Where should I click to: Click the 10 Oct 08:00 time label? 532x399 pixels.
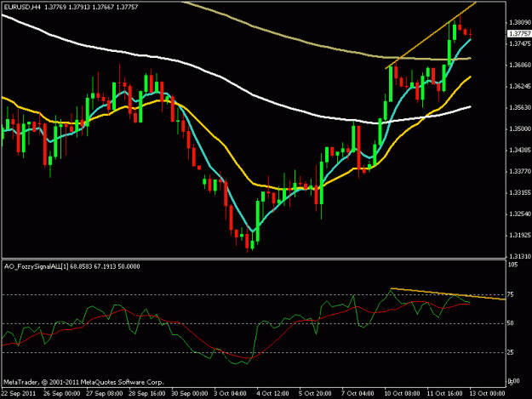point(402,393)
